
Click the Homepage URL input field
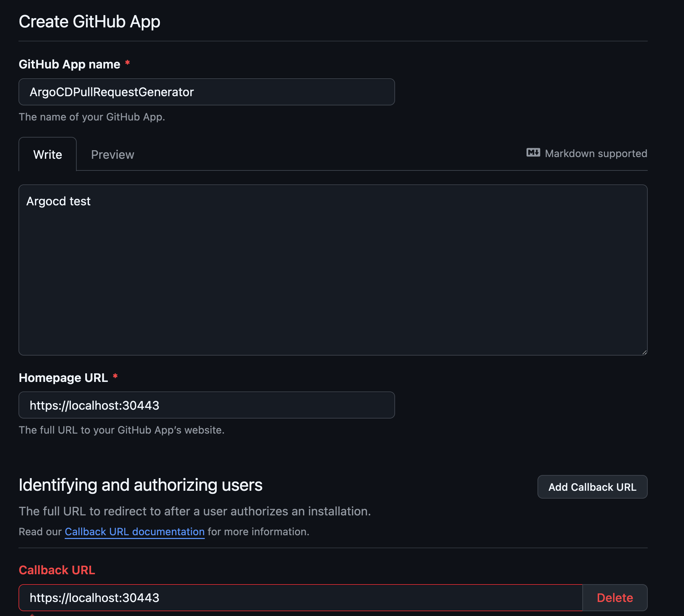click(207, 405)
